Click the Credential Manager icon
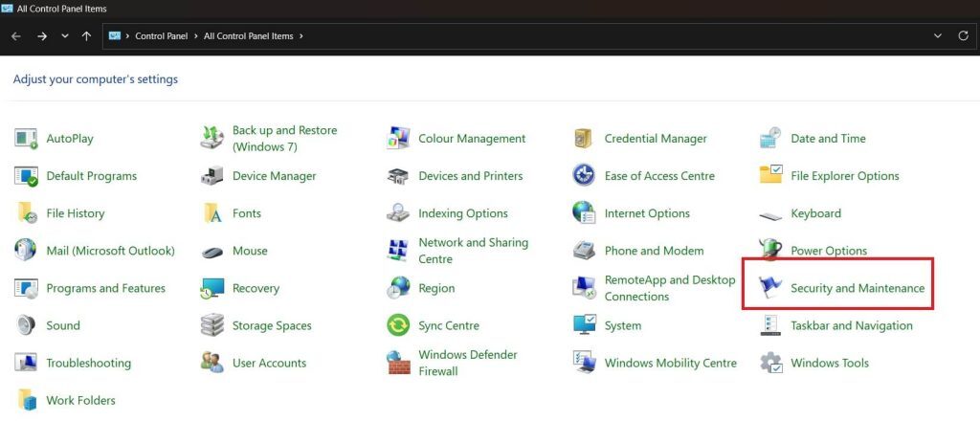 [584, 139]
